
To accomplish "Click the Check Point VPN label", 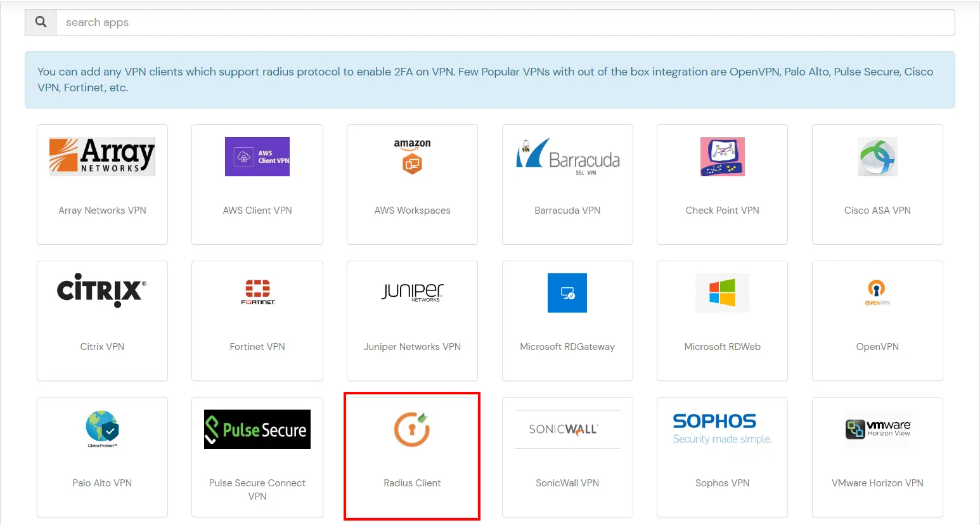I will (x=722, y=211).
